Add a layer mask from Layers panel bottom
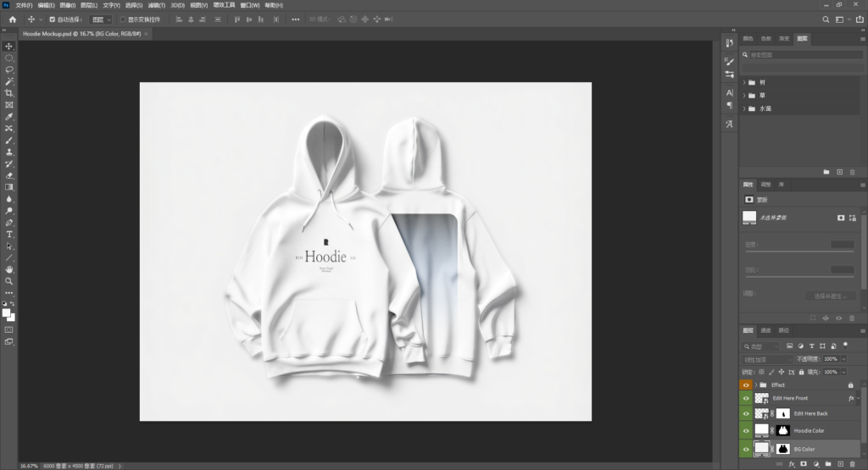868x470 pixels. pyautogui.click(x=804, y=464)
